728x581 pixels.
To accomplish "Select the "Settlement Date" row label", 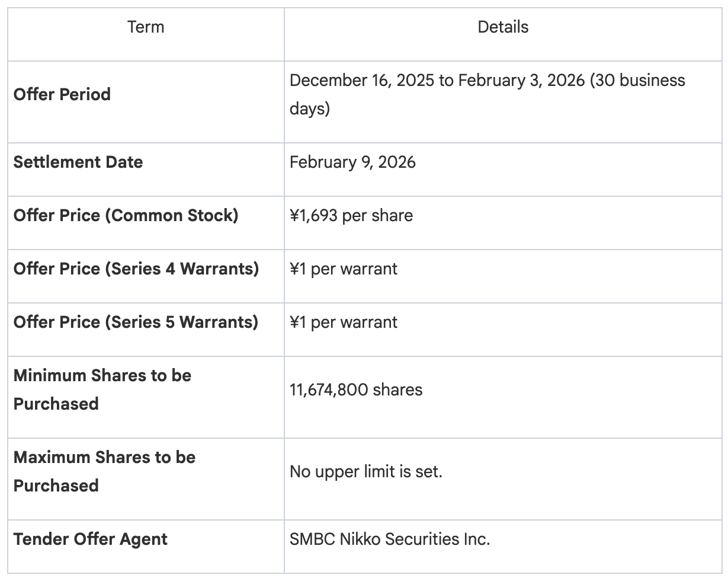I will pyautogui.click(x=78, y=162).
